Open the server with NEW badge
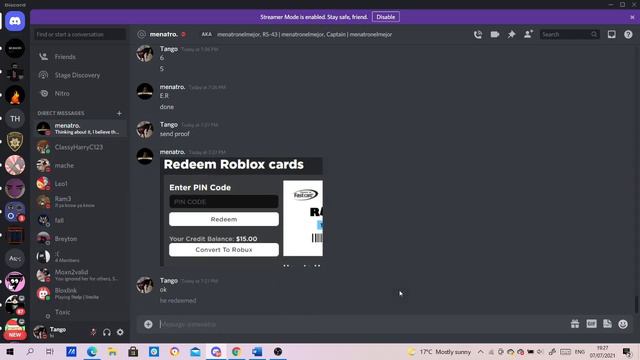This screenshot has height=360, width=640. tap(15, 329)
